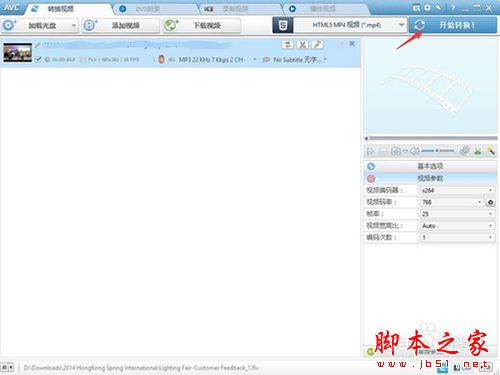Screen dimensions: 500x375
Task: Click the file path text in status bar
Action: tap(141, 368)
